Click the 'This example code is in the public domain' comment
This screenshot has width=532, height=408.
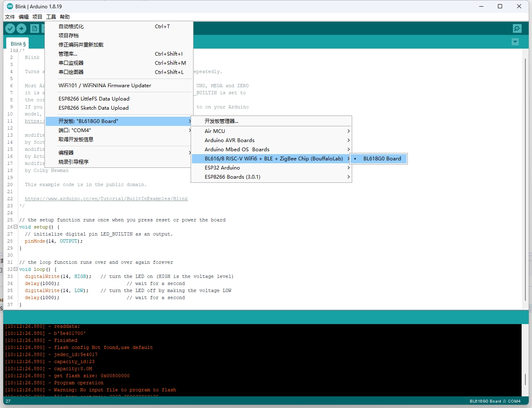[86, 184]
